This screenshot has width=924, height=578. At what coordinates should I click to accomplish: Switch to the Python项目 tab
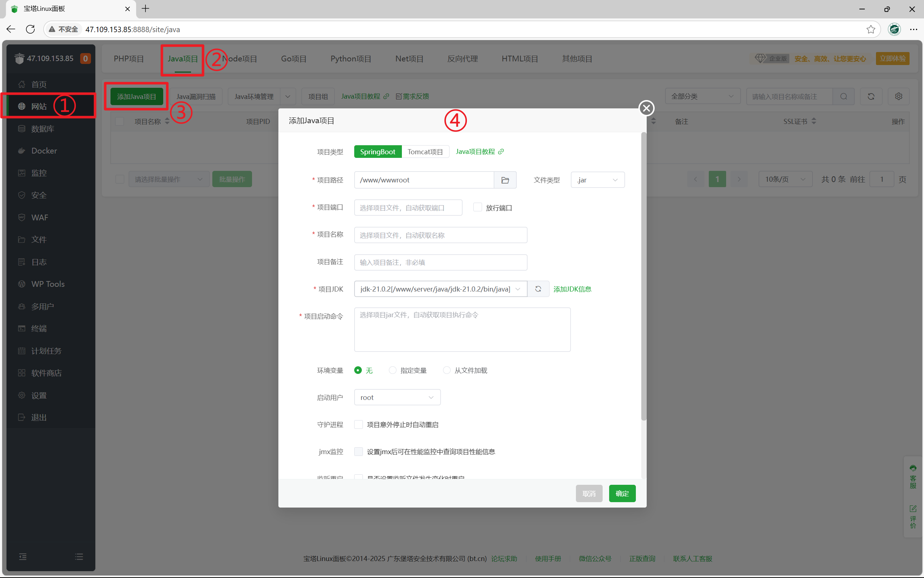pos(350,59)
